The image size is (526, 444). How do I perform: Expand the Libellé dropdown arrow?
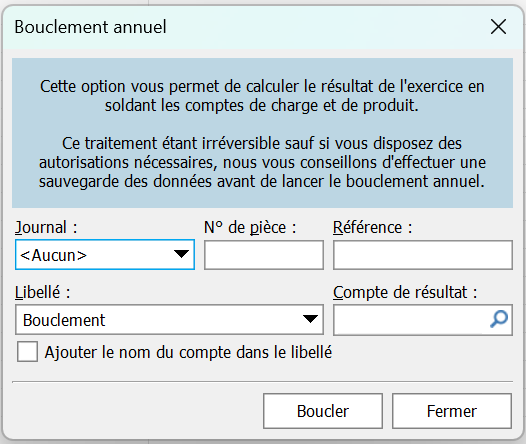coord(310,319)
